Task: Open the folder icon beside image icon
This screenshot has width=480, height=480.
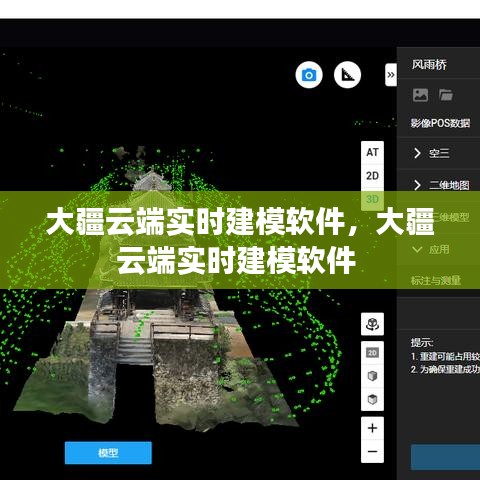Action: (446, 95)
